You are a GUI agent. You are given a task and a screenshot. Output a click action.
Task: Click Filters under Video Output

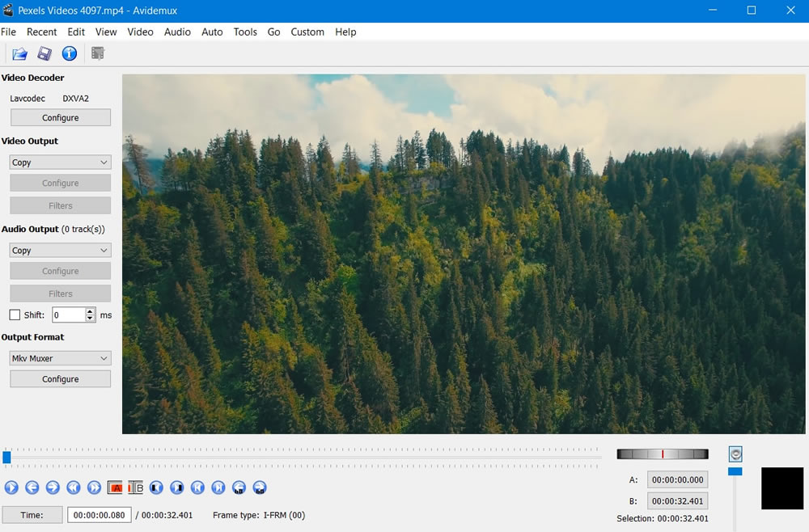(61, 205)
